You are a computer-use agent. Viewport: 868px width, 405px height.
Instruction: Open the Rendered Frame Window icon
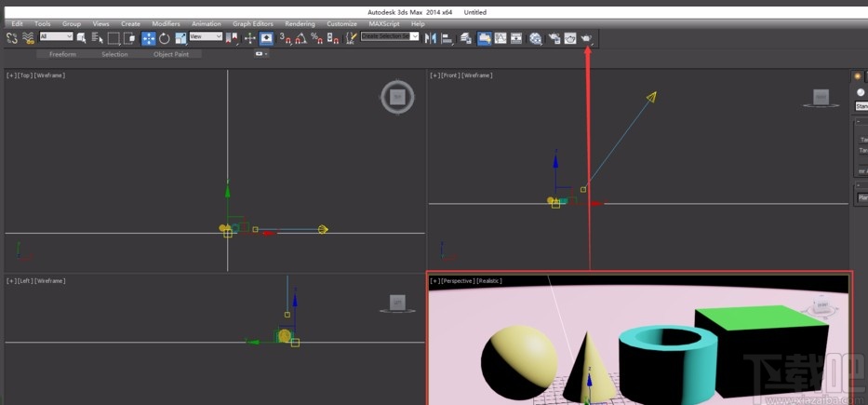[570, 37]
